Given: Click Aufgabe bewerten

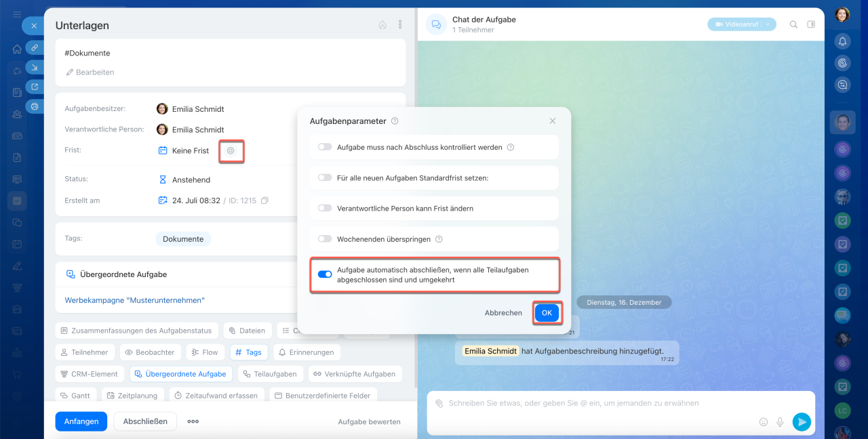Looking at the screenshot, I should [370, 421].
